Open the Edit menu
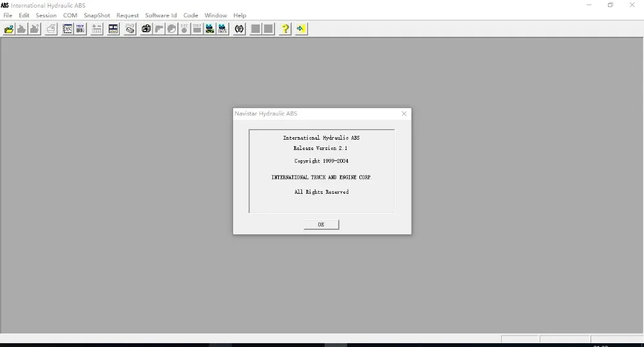This screenshot has height=347, width=644. pyautogui.click(x=24, y=15)
